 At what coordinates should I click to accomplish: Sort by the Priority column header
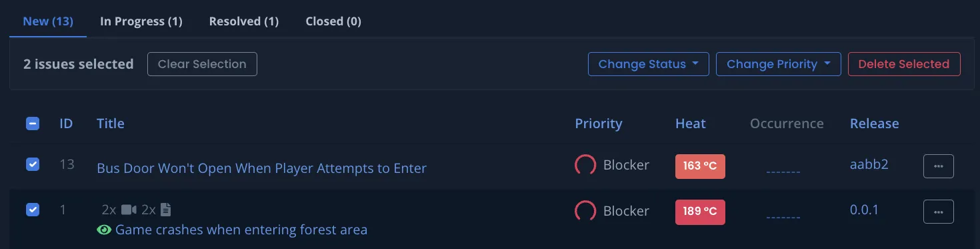point(598,123)
